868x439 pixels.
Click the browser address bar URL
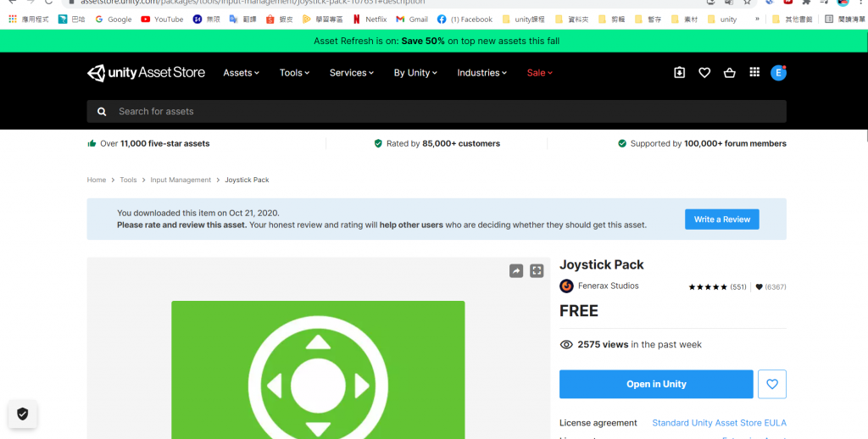(x=253, y=3)
